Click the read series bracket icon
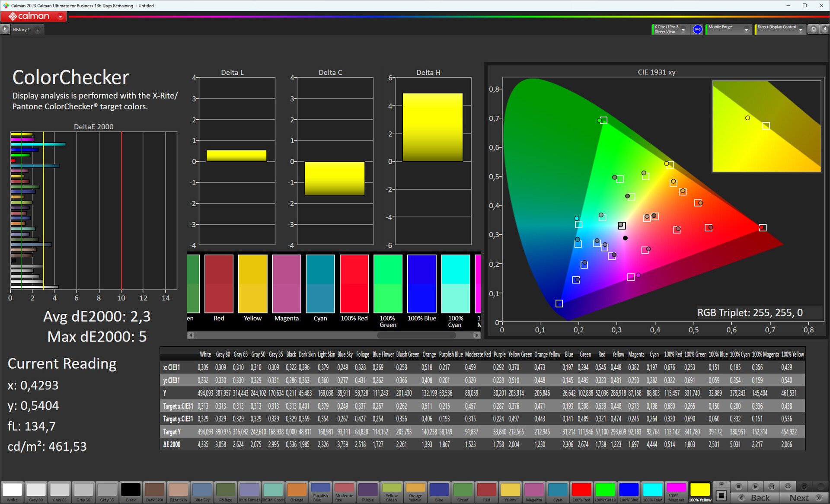Image resolution: width=830 pixels, height=504 pixels. point(772,486)
